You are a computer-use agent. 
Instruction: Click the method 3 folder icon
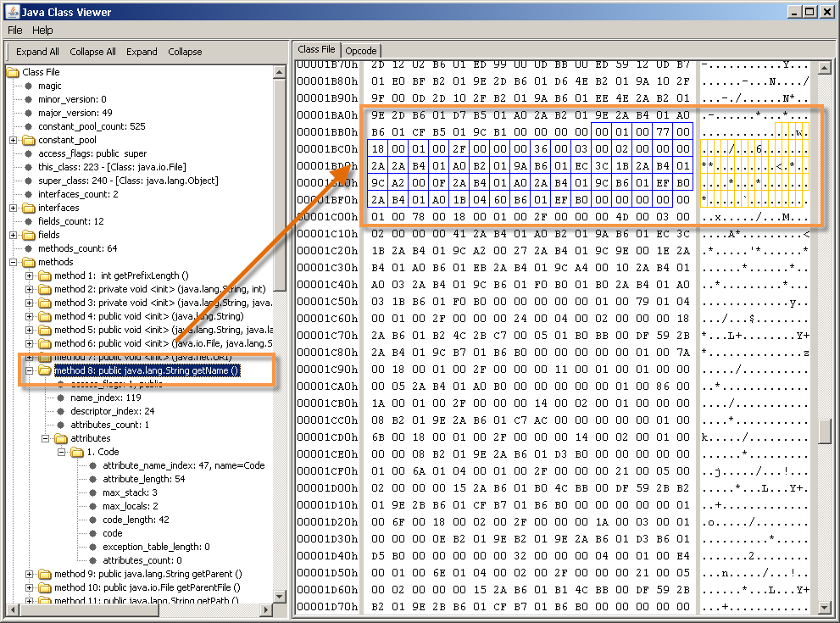coord(45,303)
